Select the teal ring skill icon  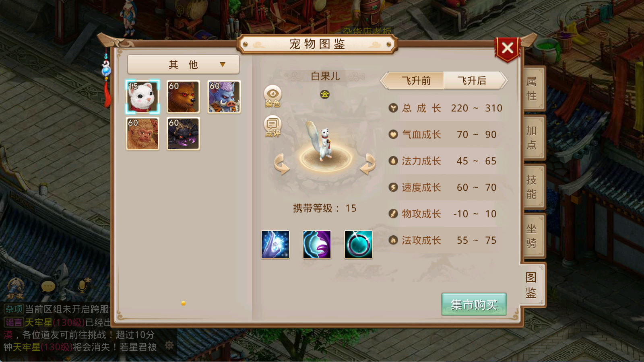(358, 245)
